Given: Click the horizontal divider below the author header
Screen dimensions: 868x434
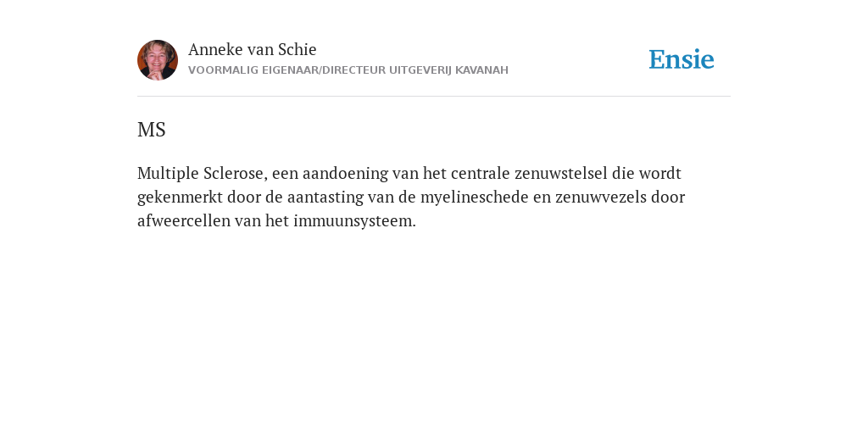Looking at the screenshot, I should [x=434, y=97].
